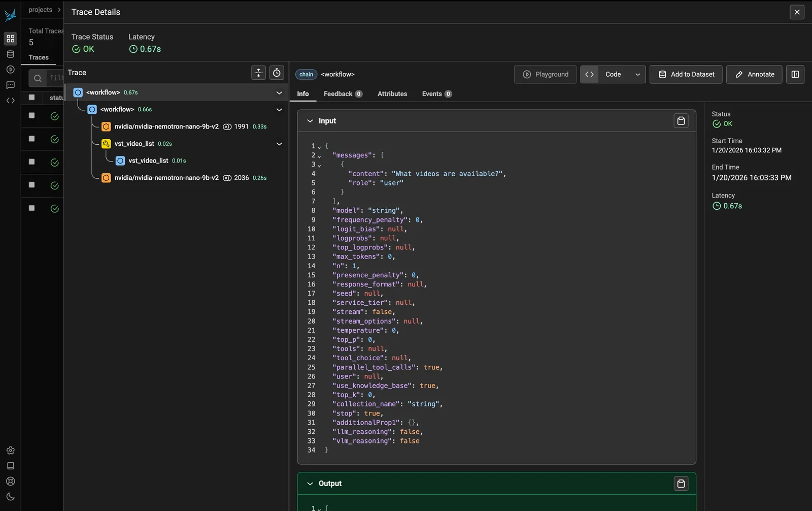This screenshot has width=812, height=511.
Task: Copy the Input JSON to clipboard
Action: point(681,121)
